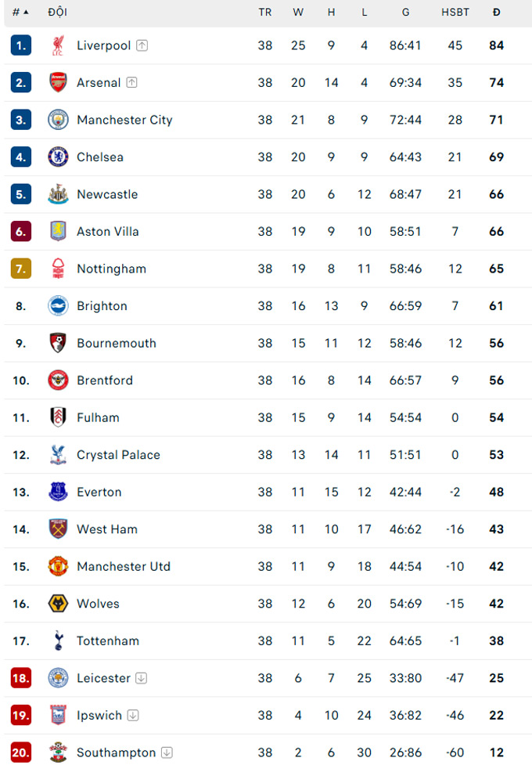Click the gold position 7 badge
The image size is (532, 765).
21,269
